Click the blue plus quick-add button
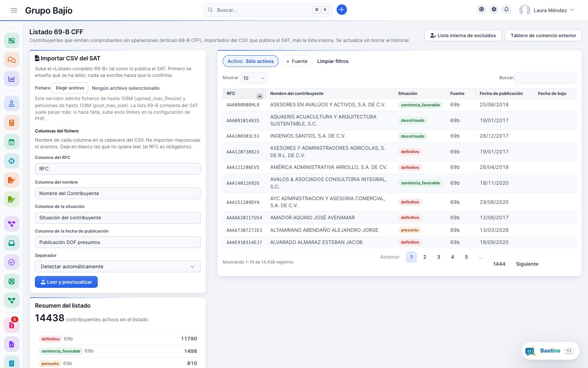Screen dimensions: 588x368 [341, 10]
